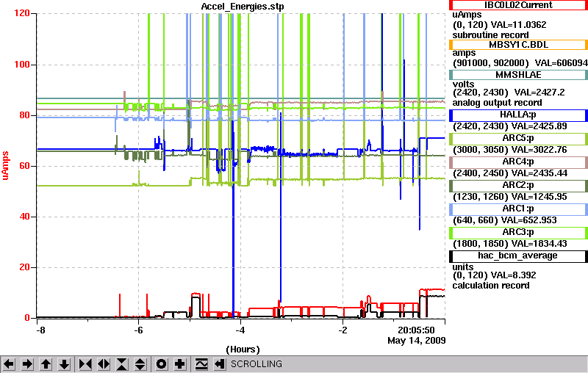This screenshot has height=373, width=588.
Task: Click the x-axis tick label -8
Action: coord(40,330)
